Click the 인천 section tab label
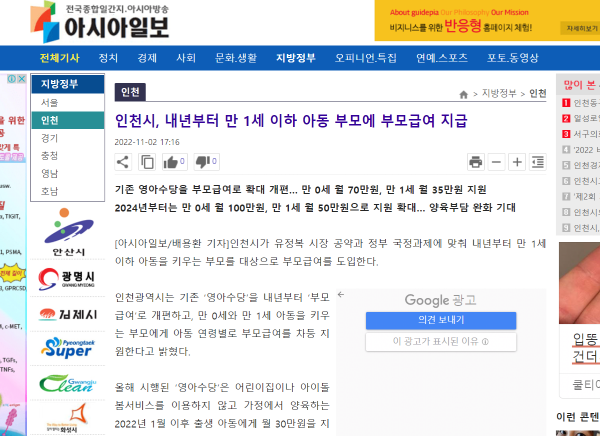The height and width of the screenshot is (436, 600). 130,92
